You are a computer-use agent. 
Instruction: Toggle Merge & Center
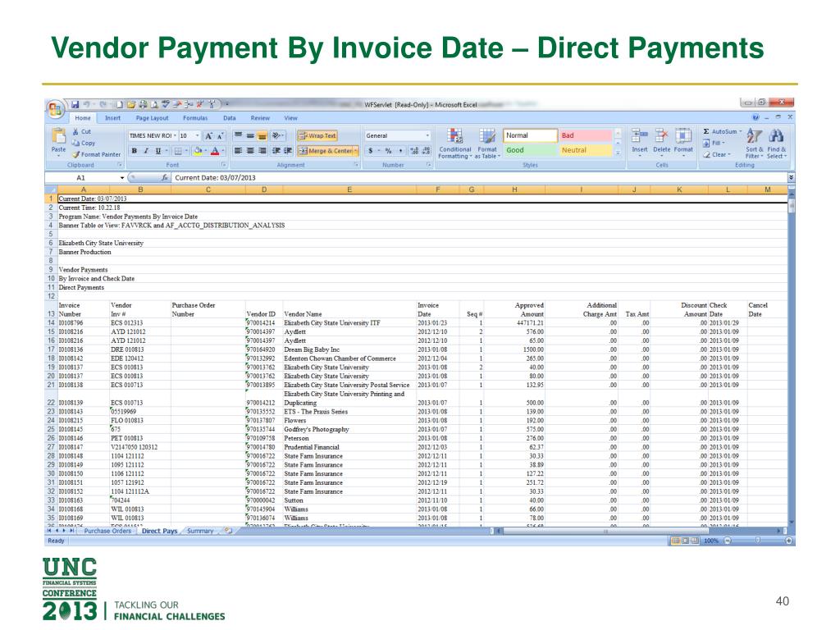click(x=325, y=151)
